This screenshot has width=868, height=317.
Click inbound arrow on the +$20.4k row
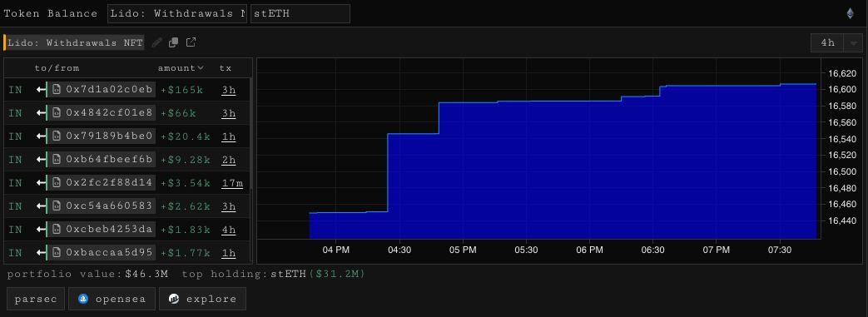pyautogui.click(x=41, y=136)
